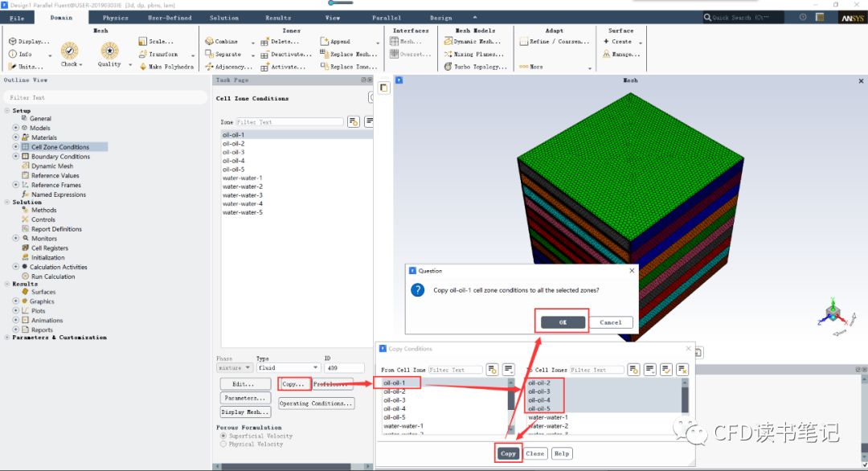Select Run Calculation in outline tree
This screenshot has height=471, width=868.
(52, 276)
